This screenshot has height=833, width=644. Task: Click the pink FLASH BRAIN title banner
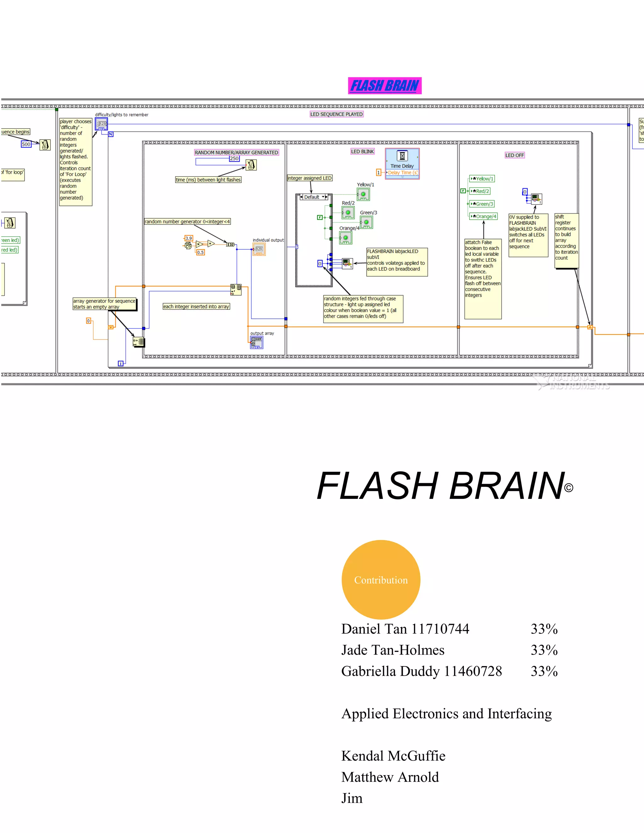385,86
